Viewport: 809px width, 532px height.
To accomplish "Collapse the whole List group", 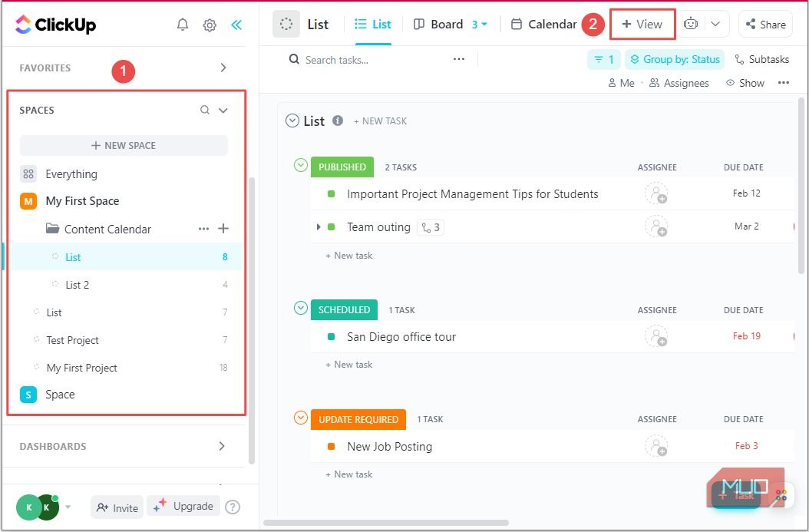I will pyautogui.click(x=292, y=121).
